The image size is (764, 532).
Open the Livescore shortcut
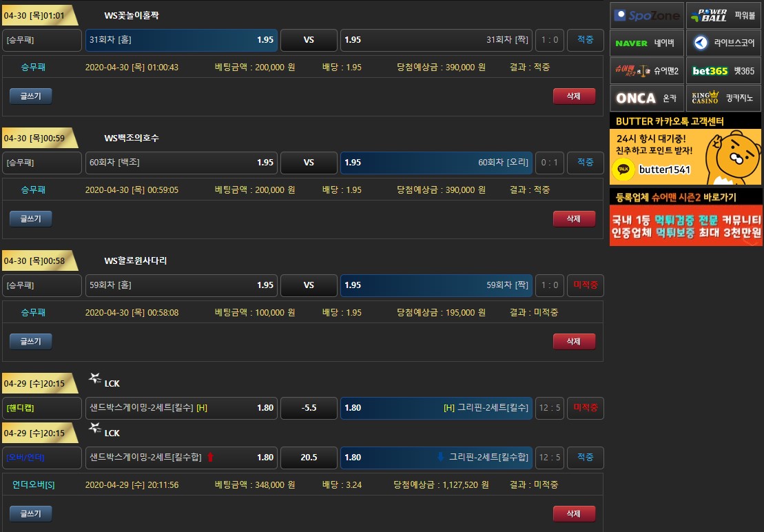pyautogui.click(x=723, y=43)
